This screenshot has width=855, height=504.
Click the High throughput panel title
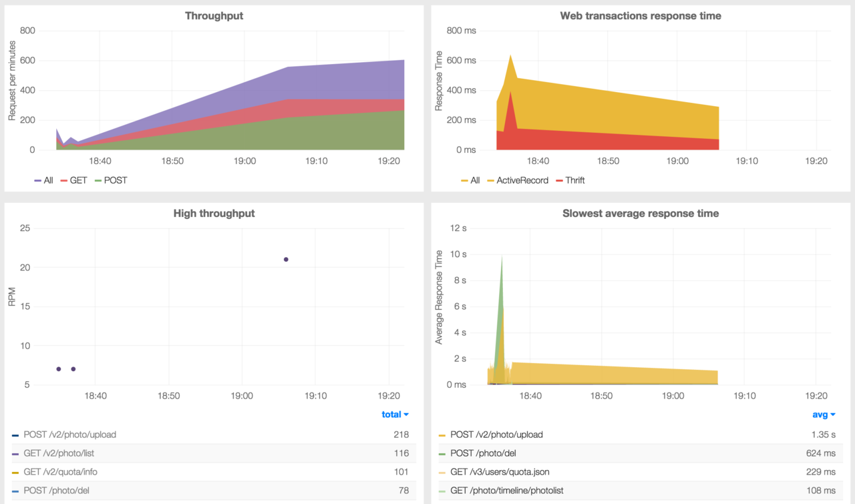coord(214,214)
